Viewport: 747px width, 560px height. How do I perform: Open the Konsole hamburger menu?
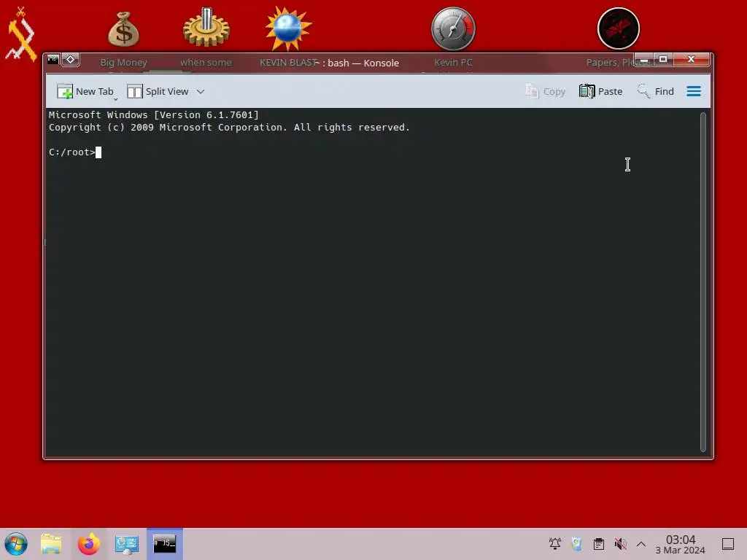(694, 91)
